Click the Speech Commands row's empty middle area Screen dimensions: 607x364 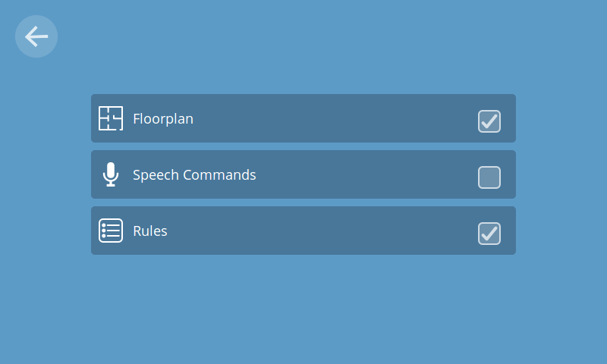click(364, 174)
